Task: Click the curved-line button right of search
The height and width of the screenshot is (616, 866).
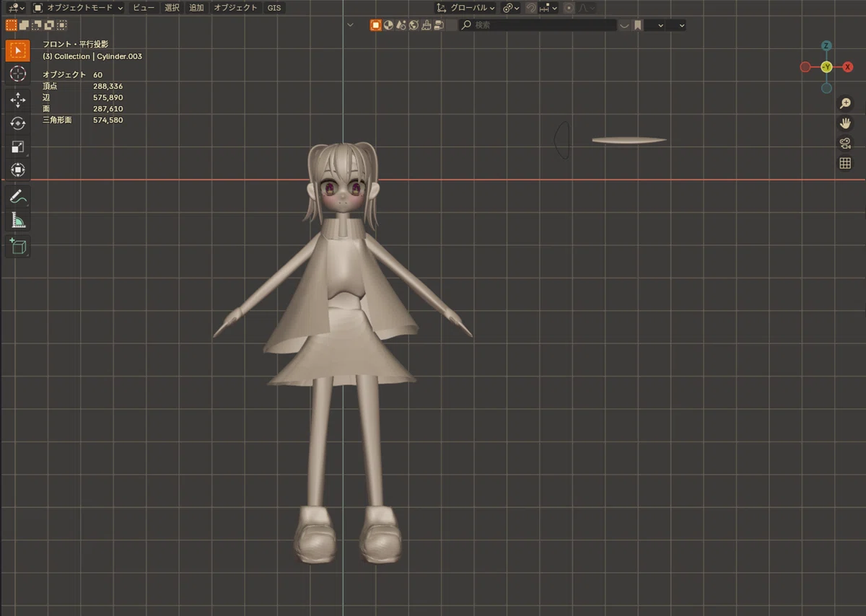Action: click(x=624, y=25)
